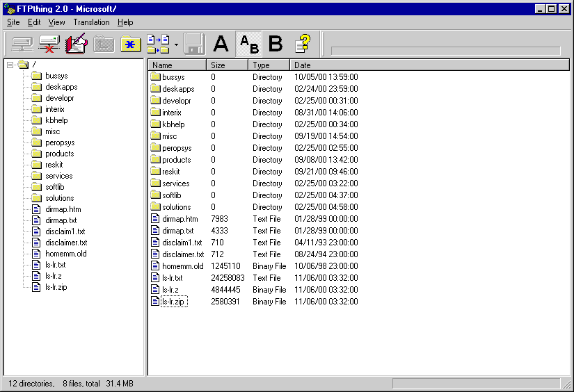The height and width of the screenshot is (392, 574).
Task: Open the site address book icon
Action: click(76, 44)
